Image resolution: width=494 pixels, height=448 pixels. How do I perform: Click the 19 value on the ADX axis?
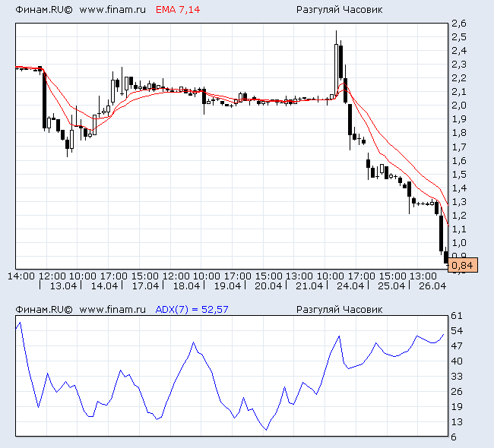coord(457,407)
